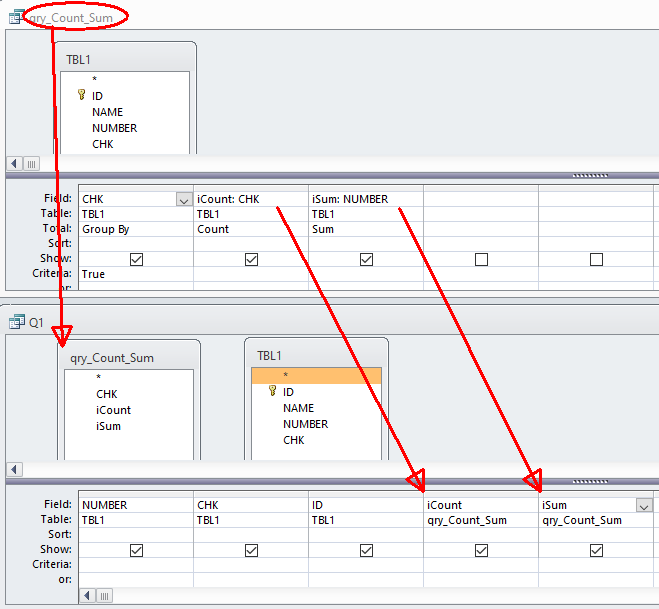Image resolution: width=659 pixels, height=609 pixels.
Task: Toggle Show checkbox for ID column in Q1
Action: click(366, 550)
